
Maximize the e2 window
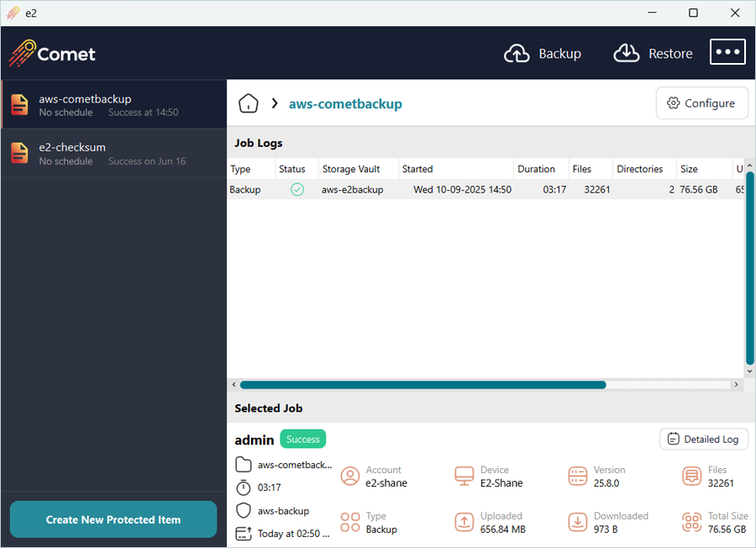pyautogui.click(x=693, y=13)
